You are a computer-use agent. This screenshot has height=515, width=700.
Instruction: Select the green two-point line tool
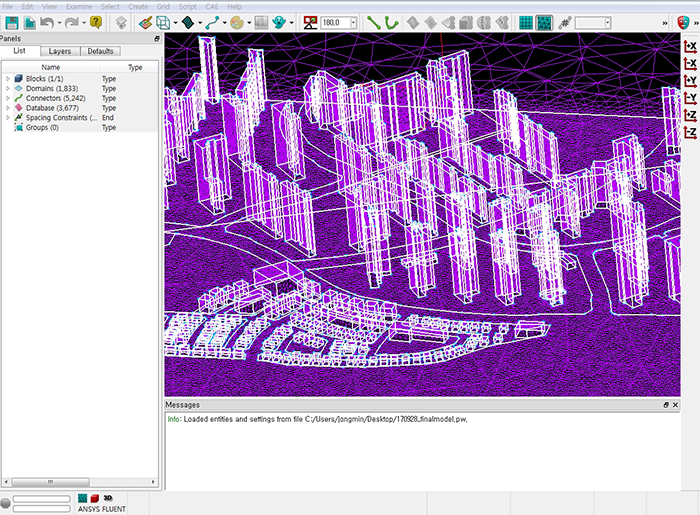374,22
